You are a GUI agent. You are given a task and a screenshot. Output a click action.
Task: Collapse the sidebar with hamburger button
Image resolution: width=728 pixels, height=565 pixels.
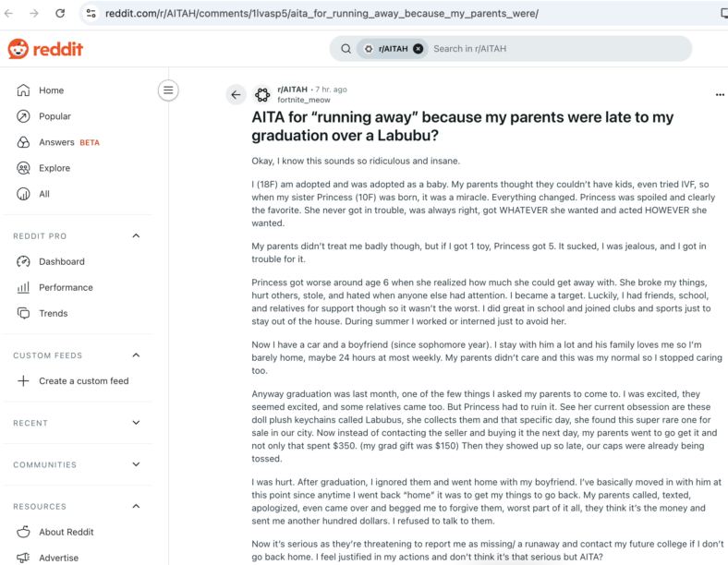[x=168, y=90]
